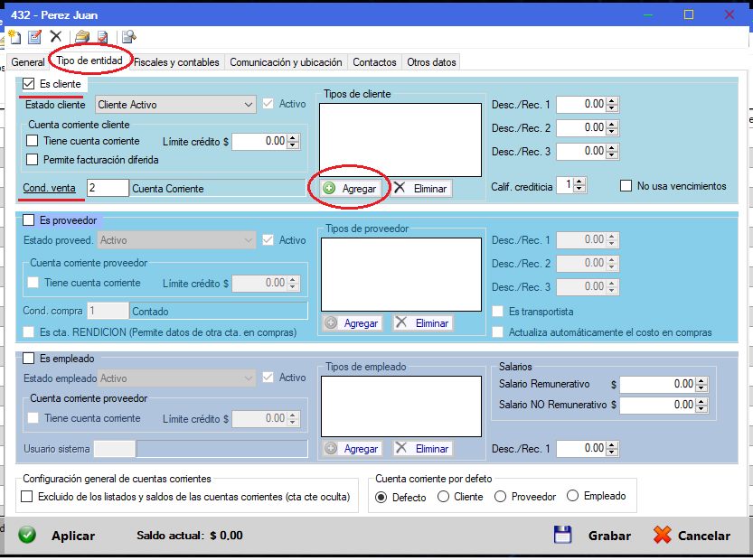This screenshot has width=753, height=560.
Task: Click the red X Cancelar icon
Action: click(663, 535)
